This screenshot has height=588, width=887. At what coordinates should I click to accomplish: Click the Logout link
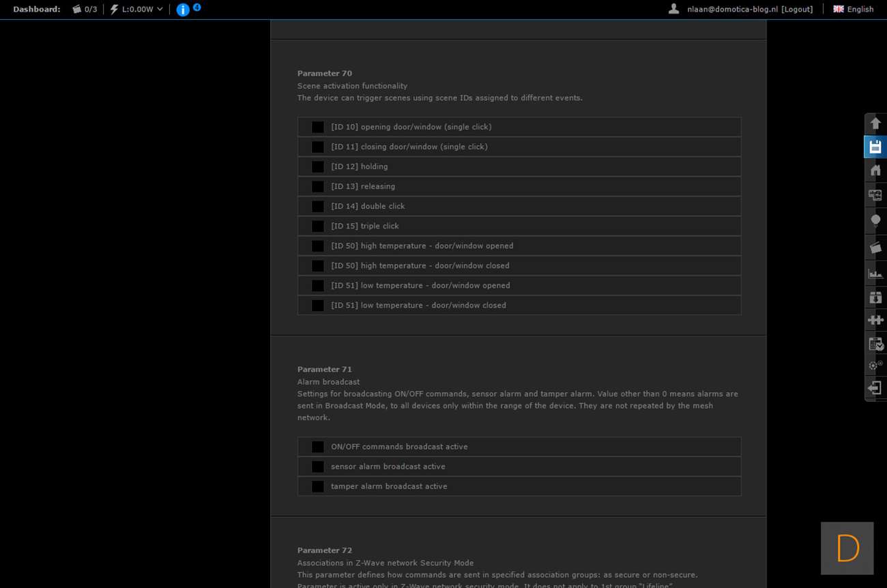797,10
